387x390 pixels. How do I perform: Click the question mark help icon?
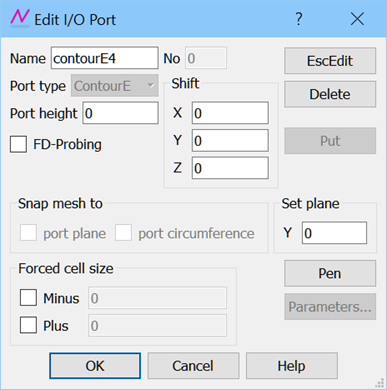(299, 19)
